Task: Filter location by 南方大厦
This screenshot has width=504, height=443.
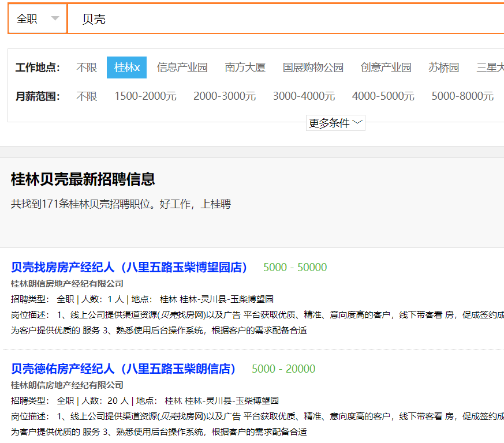Action: (245, 67)
